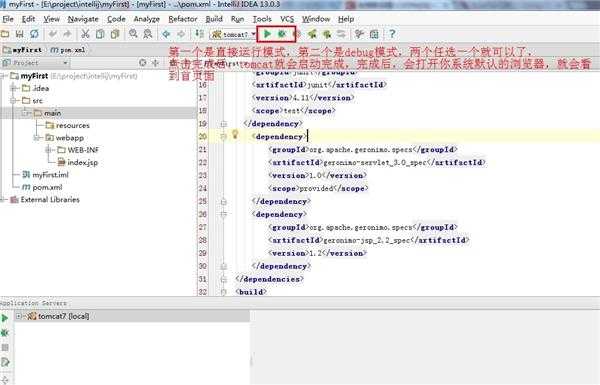Expand the .idea folder node

pos(14,88)
